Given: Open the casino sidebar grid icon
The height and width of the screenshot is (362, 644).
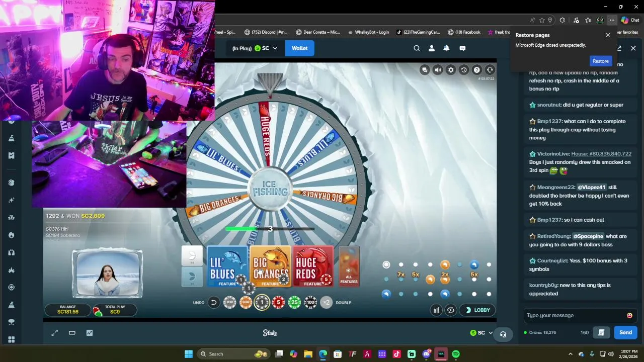Looking at the screenshot, I should coord(11,339).
